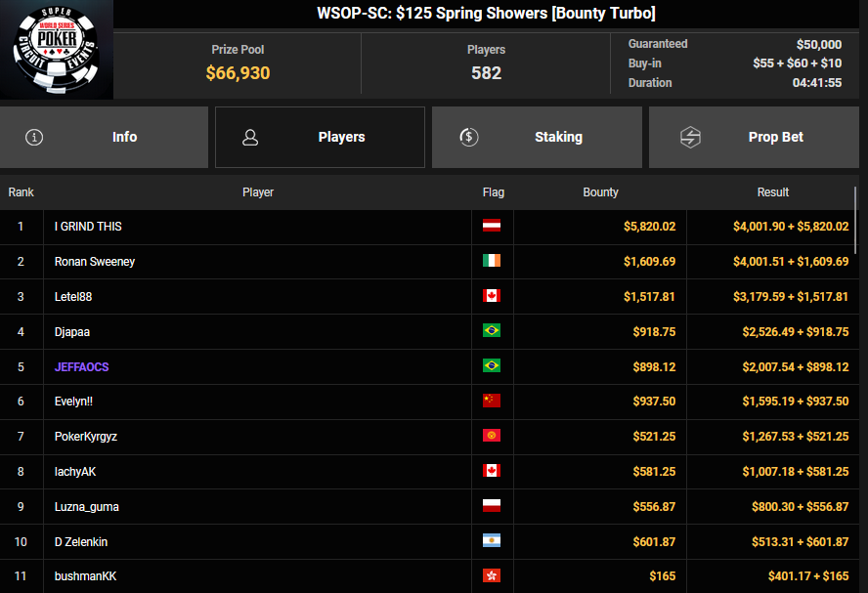This screenshot has width=868, height=593.
Task: Click the Brazilian flag beside Djapaa
Action: click(492, 332)
